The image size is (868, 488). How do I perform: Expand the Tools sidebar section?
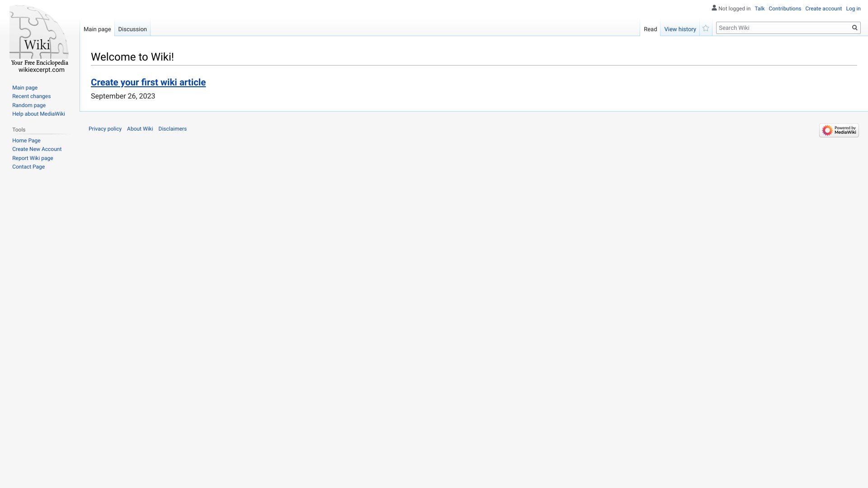19,129
